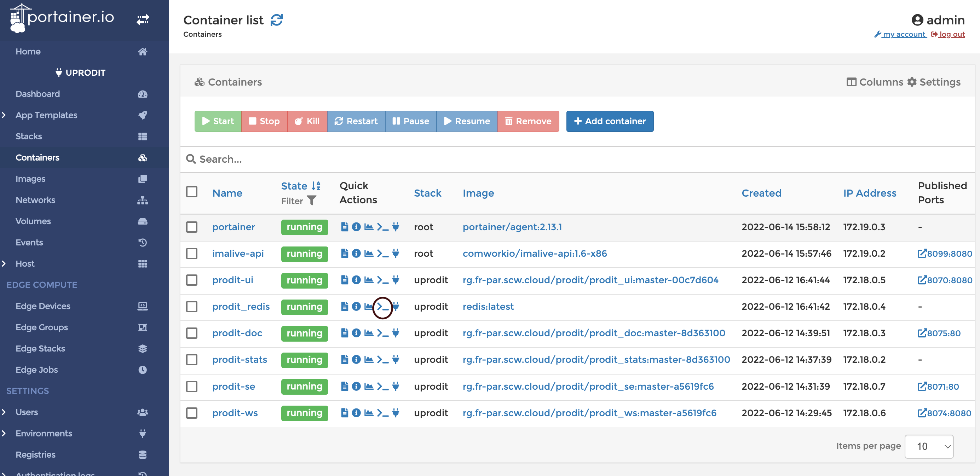Open exec console icon for prodit-ui
Image resolution: width=980 pixels, height=476 pixels.
click(383, 280)
